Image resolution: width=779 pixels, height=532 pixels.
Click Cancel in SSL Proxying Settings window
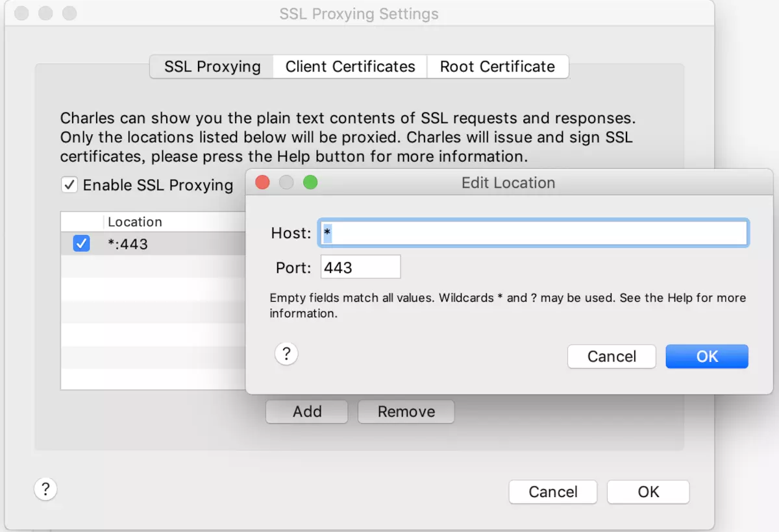pos(553,492)
